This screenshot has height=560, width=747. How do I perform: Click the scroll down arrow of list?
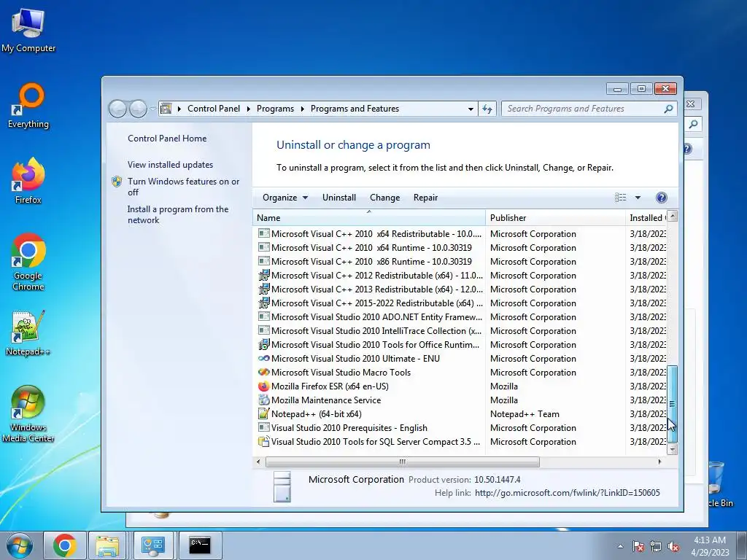click(x=672, y=449)
